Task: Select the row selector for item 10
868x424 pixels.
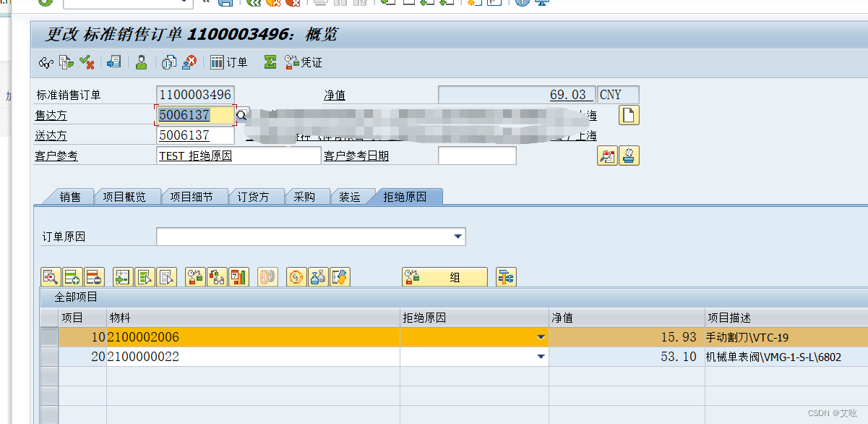Action: [x=48, y=337]
